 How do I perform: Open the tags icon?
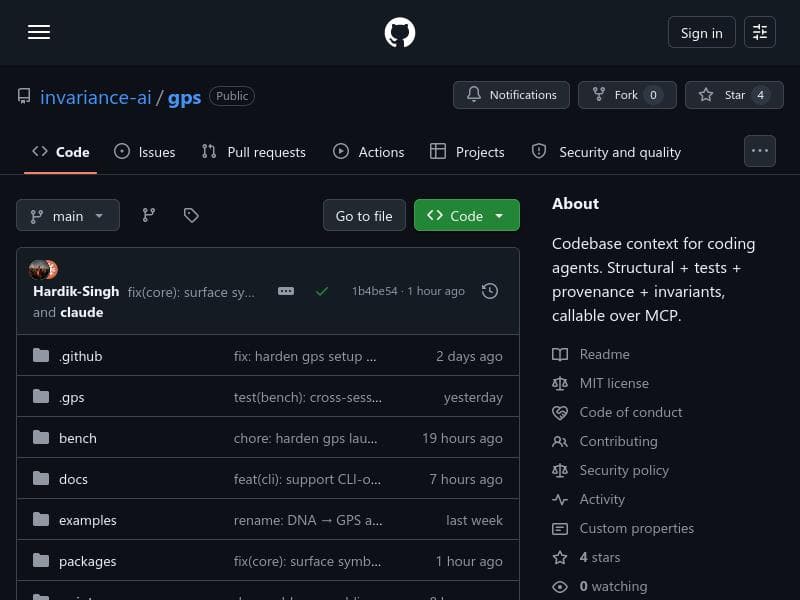coord(191,215)
